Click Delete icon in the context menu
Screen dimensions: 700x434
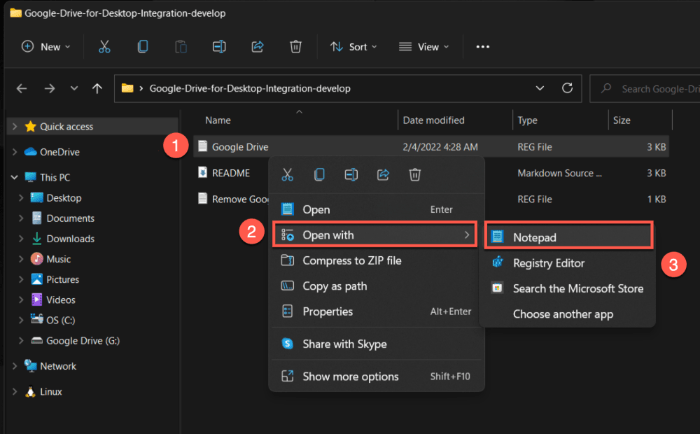click(415, 175)
